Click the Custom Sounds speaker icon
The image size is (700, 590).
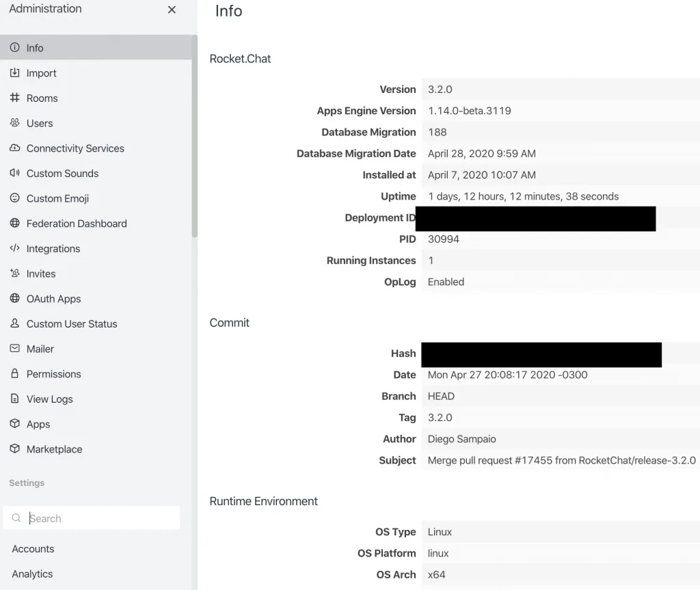click(14, 173)
